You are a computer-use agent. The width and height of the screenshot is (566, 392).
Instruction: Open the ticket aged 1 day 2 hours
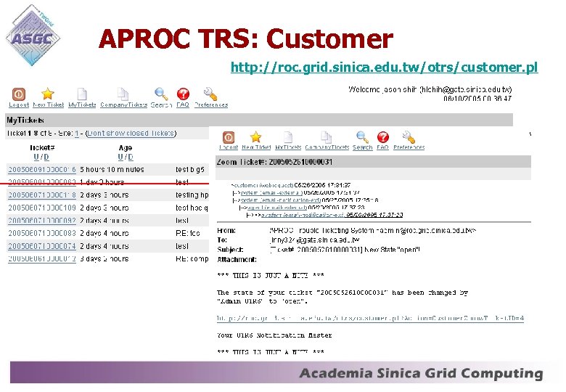pos(42,182)
